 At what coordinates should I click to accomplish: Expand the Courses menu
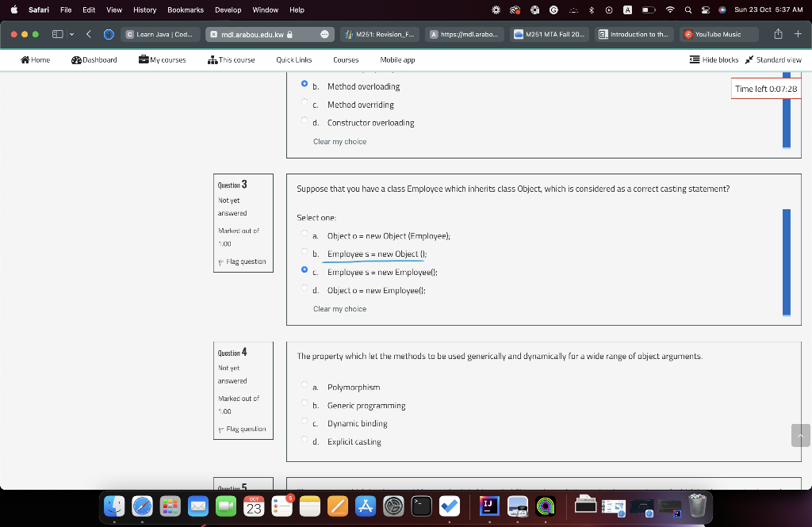[346, 60]
